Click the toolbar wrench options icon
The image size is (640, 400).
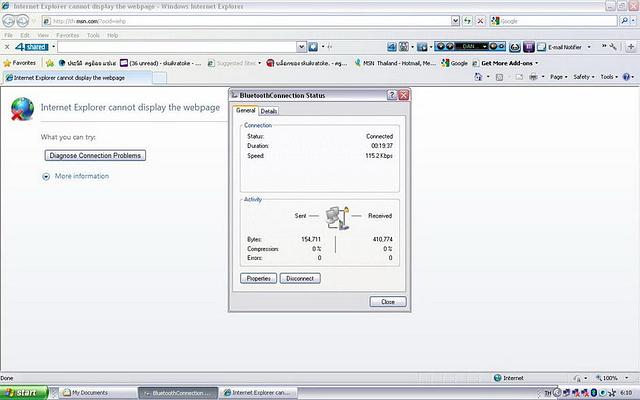pyautogui.click(x=613, y=47)
